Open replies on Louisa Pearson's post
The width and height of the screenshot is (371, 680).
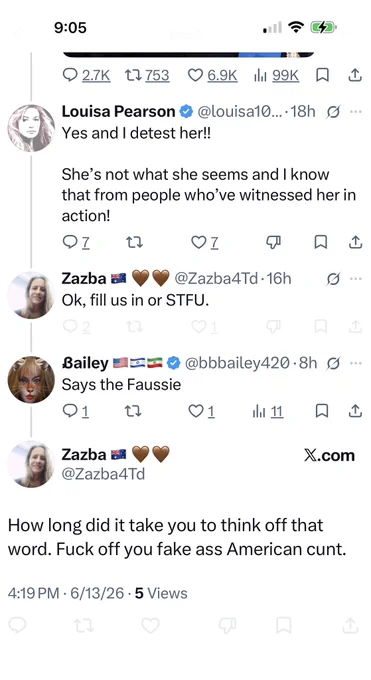point(76,242)
